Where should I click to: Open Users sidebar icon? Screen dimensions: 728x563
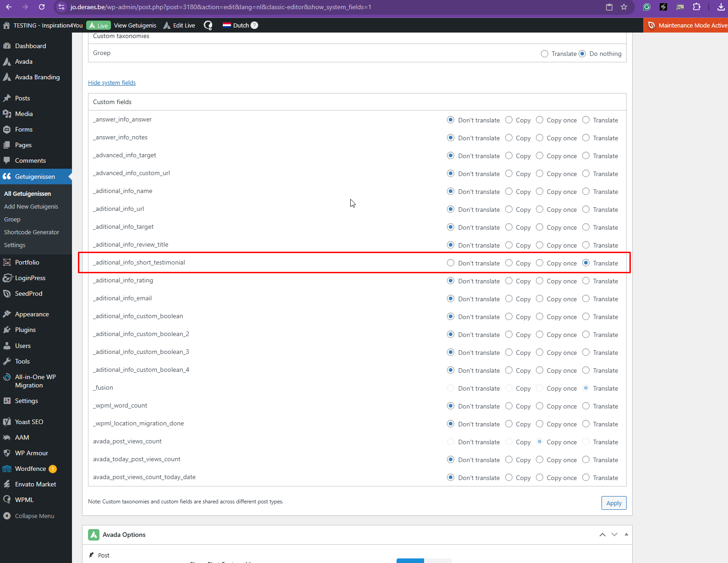point(7,346)
